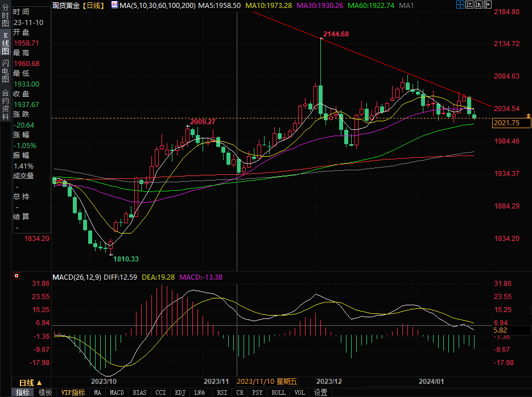Toggle the MACD indicator in bottom bar

click(117, 392)
